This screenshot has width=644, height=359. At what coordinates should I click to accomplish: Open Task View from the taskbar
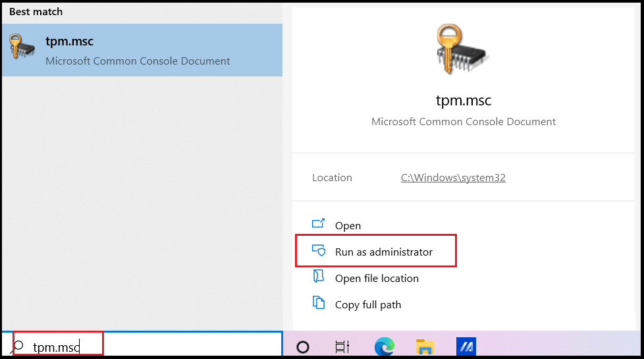pos(342,347)
